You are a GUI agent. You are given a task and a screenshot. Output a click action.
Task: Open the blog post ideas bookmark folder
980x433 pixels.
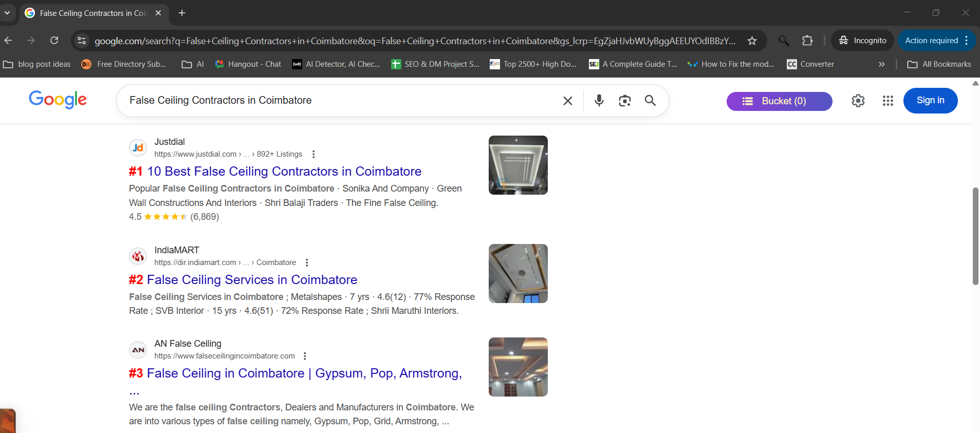coord(37,64)
